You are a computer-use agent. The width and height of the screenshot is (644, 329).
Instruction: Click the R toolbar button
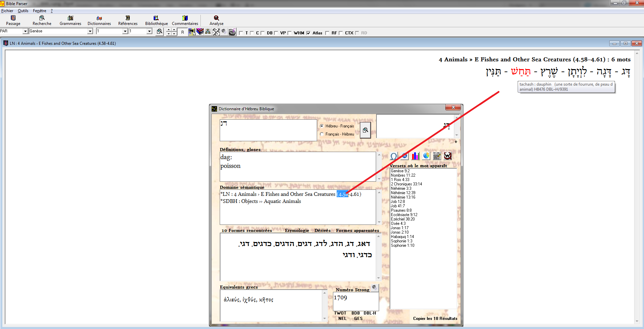(x=183, y=32)
